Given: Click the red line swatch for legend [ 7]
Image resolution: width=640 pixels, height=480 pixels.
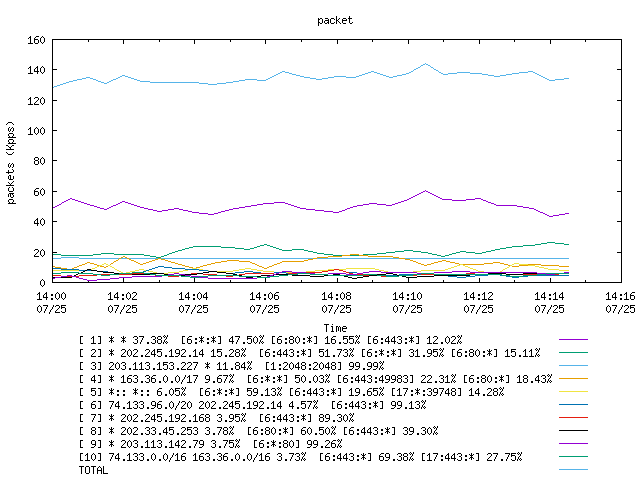Looking at the screenshot, I should [x=573, y=418].
